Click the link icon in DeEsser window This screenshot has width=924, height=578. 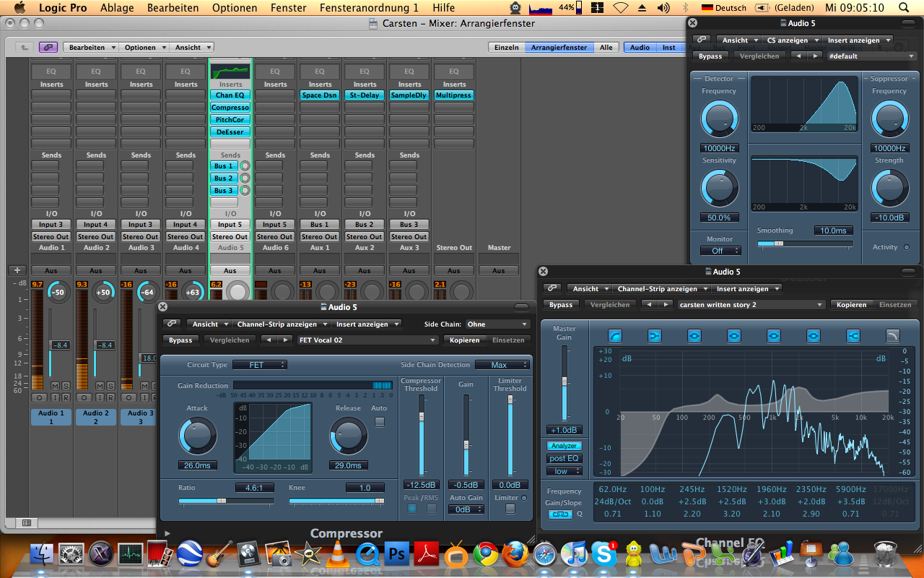point(702,40)
